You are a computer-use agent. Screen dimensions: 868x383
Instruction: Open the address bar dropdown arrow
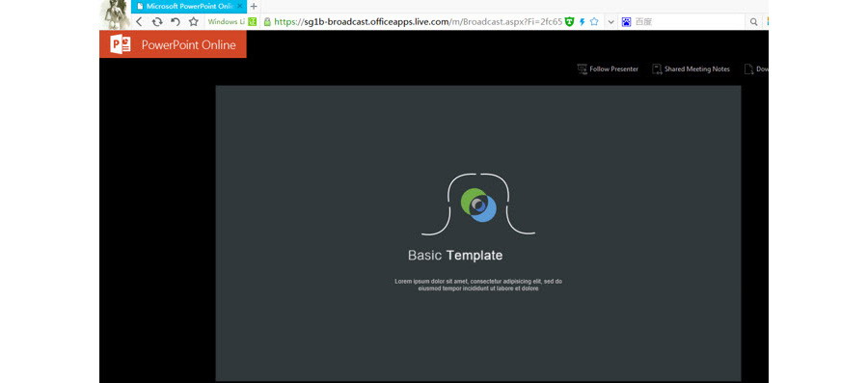point(611,21)
